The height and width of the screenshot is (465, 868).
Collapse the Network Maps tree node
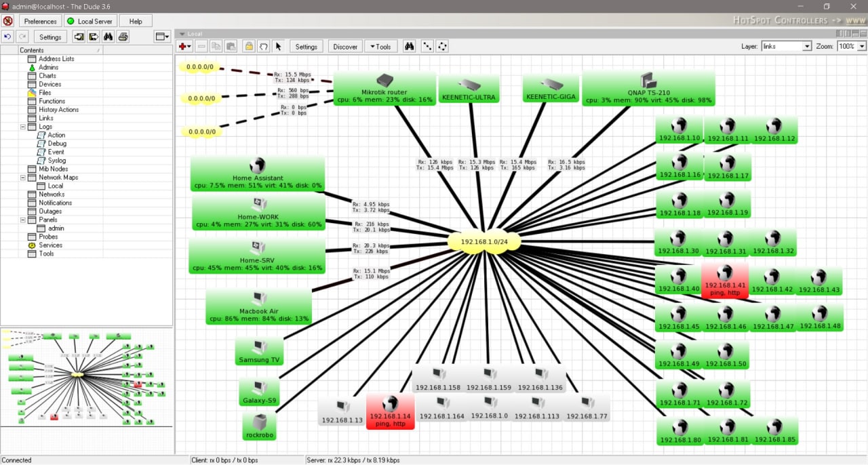tap(23, 178)
